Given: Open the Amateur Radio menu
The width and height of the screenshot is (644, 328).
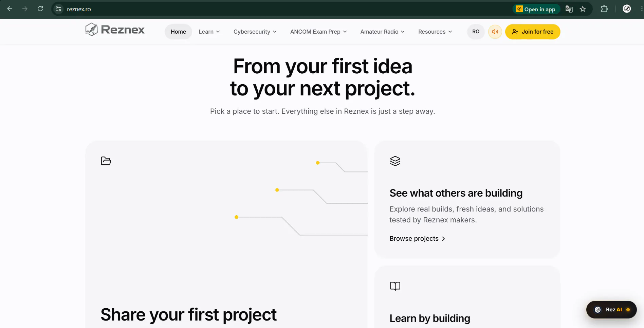Looking at the screenshot, I should click(x=382, y=32).
